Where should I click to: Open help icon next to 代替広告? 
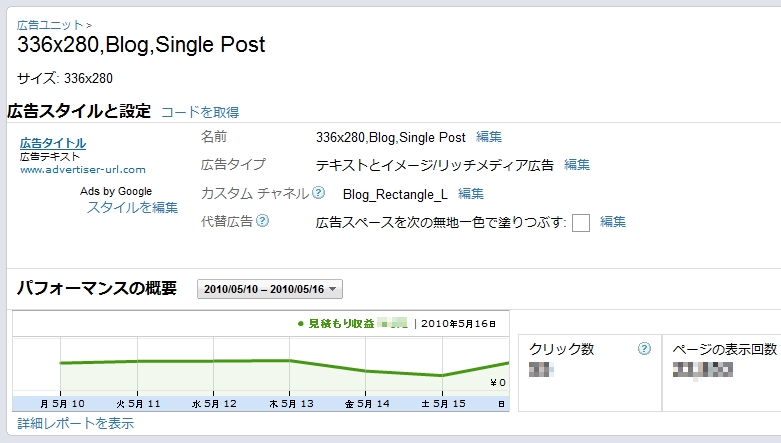coord(262,220)
